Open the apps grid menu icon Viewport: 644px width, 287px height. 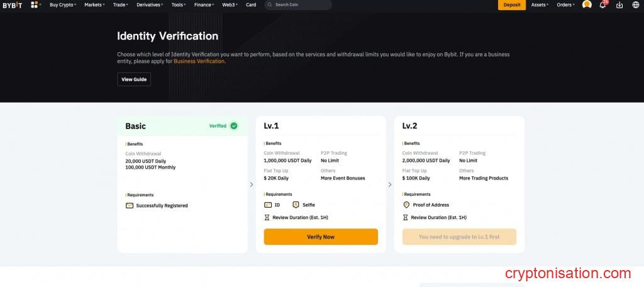(34, 5)
